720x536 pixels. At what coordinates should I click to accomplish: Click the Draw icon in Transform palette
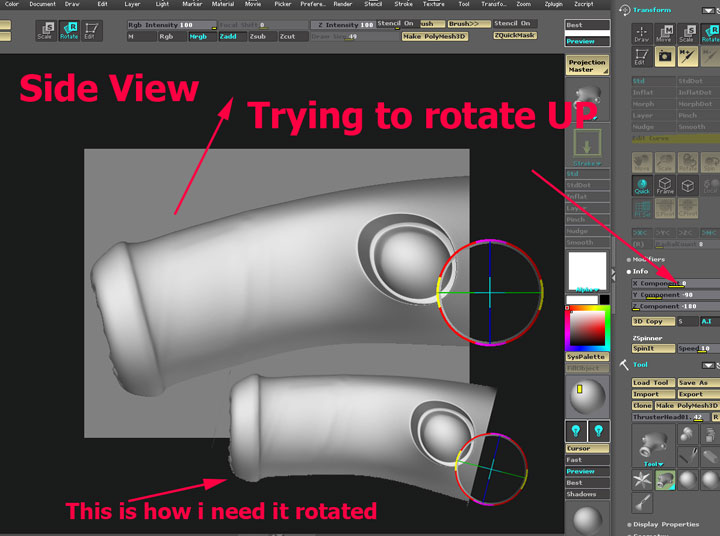pos(641,34)
